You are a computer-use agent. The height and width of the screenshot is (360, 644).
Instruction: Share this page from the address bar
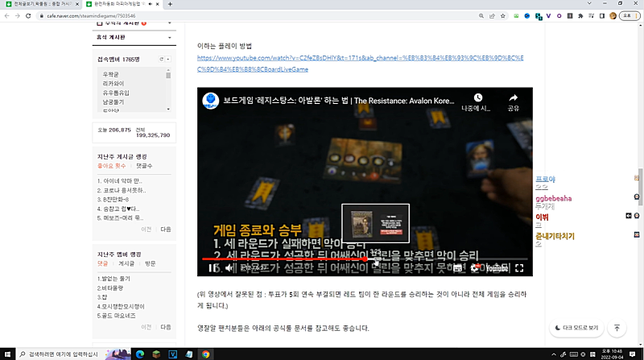click(492, 15)
